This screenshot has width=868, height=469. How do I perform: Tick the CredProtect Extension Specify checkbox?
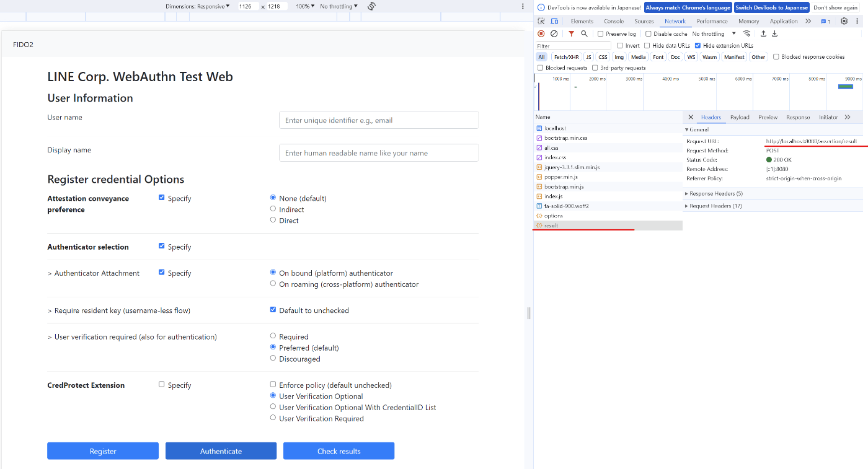162,384
